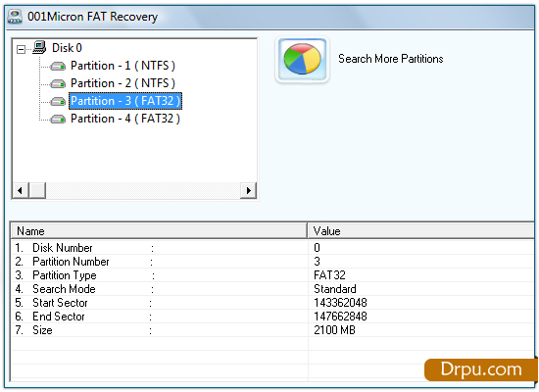Click the Disk 0 computer icon
Viewport: 539px width, 392px height.
click(x=39, y=47)
